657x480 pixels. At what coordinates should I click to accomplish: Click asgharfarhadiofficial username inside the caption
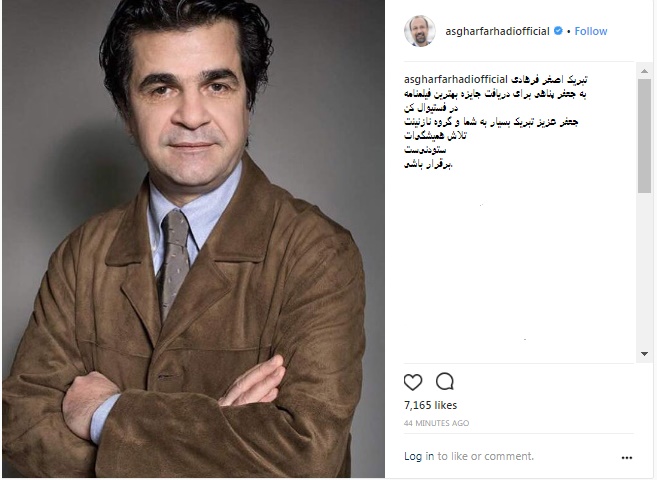point(456,79)
